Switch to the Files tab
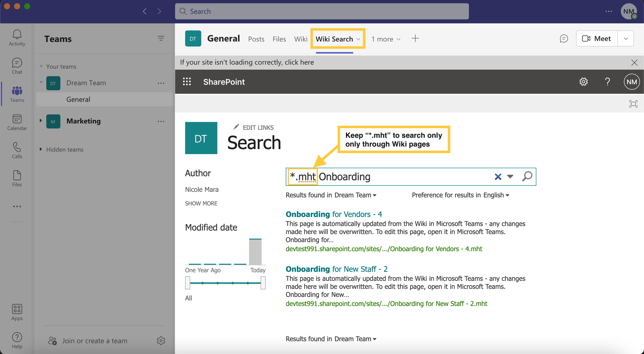Viewport: 644px width, 354px height. (279, 39)
